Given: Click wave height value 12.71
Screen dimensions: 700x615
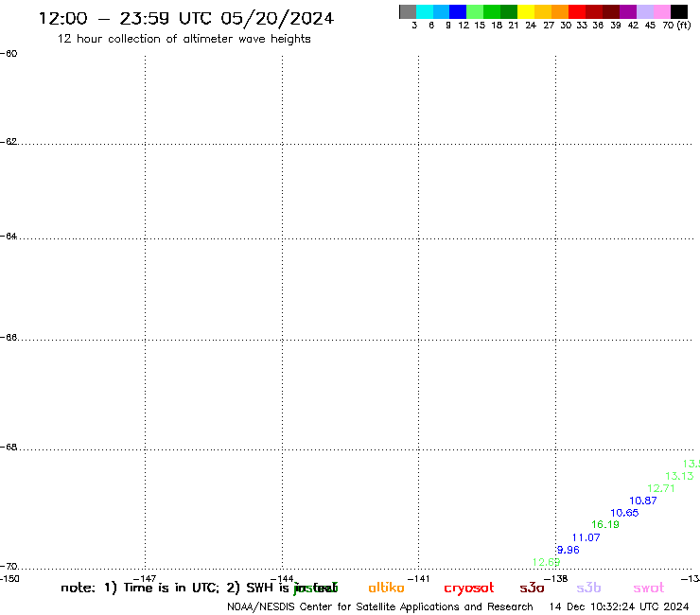Looking at the screenshot, I should (660, 488).
